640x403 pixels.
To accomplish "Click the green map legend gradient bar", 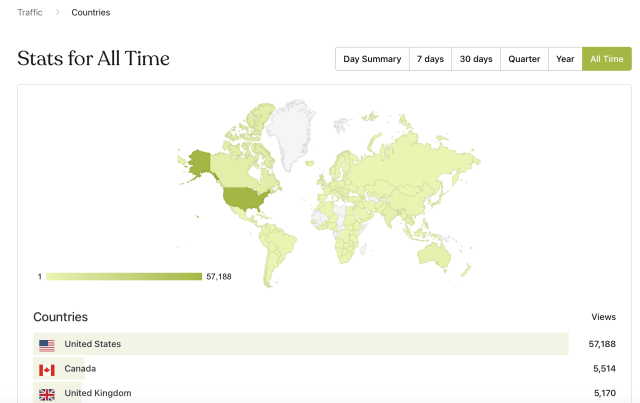I will click(124, 276).
